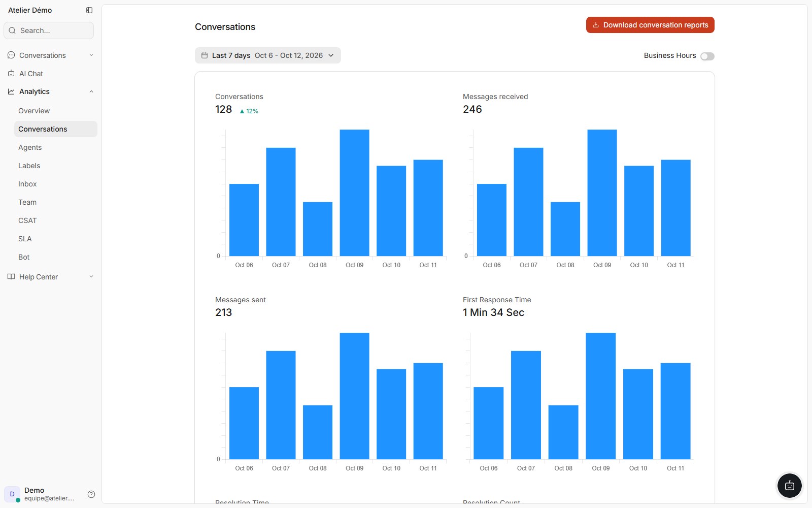Click the Oct 08 bar in Messages received chart
Image resolution: width=812 pixels, height=508 pixels.
[x=565, y=229]
